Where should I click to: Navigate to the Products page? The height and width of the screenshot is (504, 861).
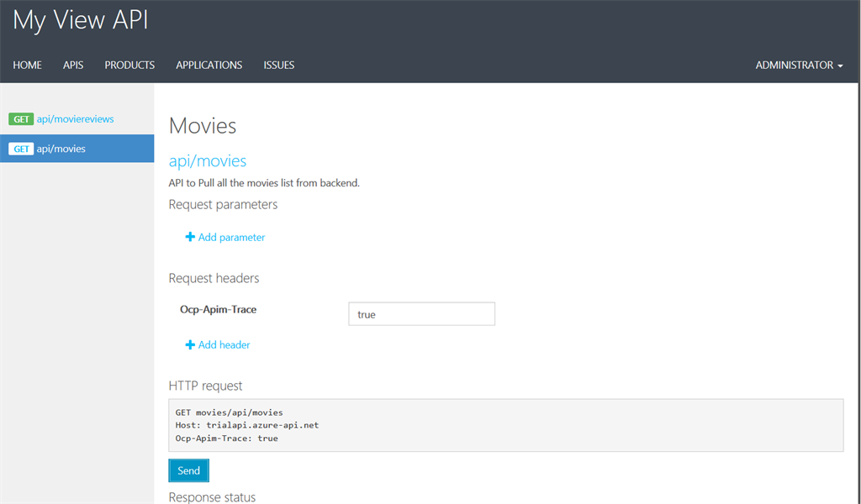tap(129, 66)
